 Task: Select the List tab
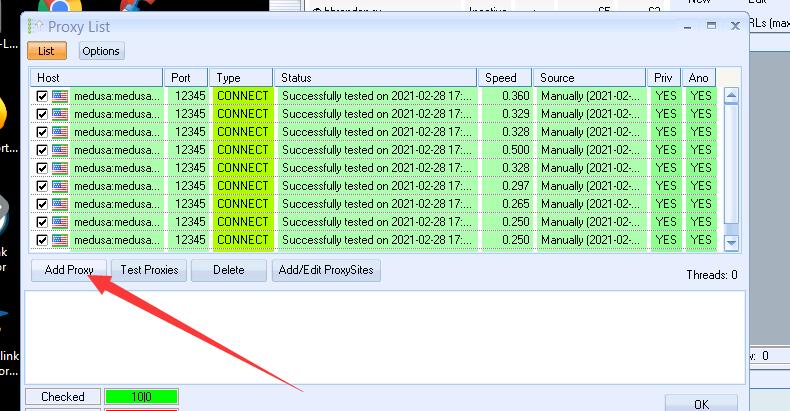click(x=47, y=51)
